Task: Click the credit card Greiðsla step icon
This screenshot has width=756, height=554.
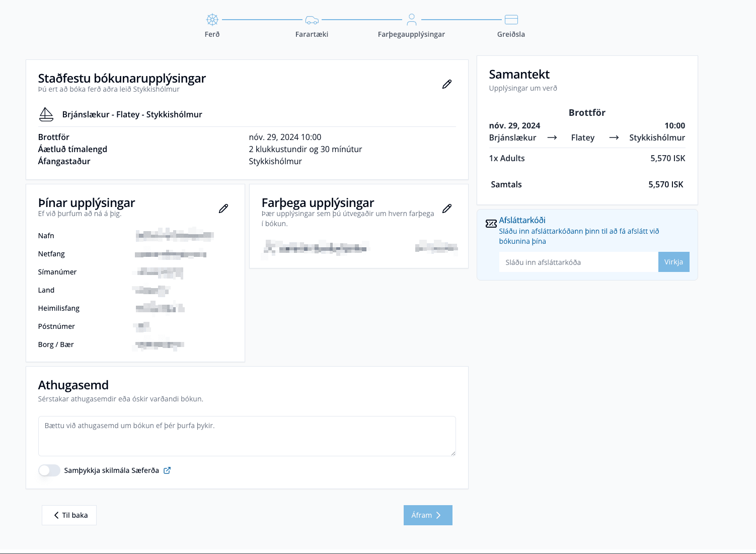Action: (x=511, y=20)
